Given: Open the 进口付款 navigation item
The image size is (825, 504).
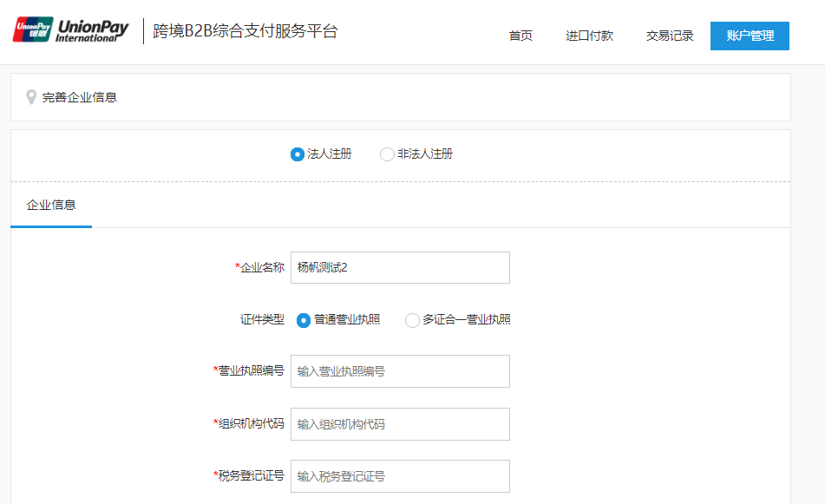Looking at the screenshot, I should coord(589,36).
